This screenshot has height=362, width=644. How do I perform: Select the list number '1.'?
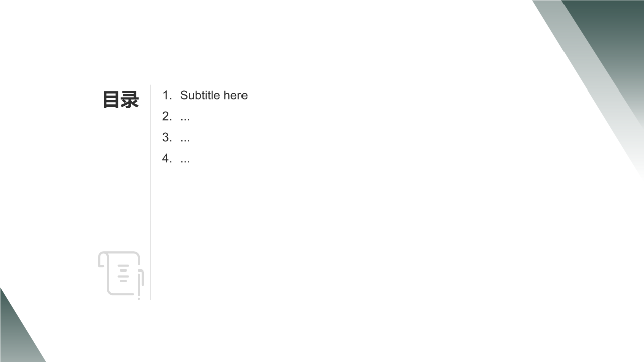[167, 95]
